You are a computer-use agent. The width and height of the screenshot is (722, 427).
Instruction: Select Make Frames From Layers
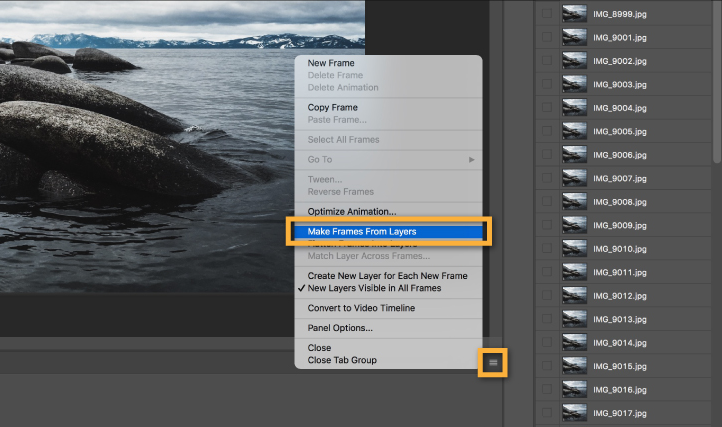(362, 232)
